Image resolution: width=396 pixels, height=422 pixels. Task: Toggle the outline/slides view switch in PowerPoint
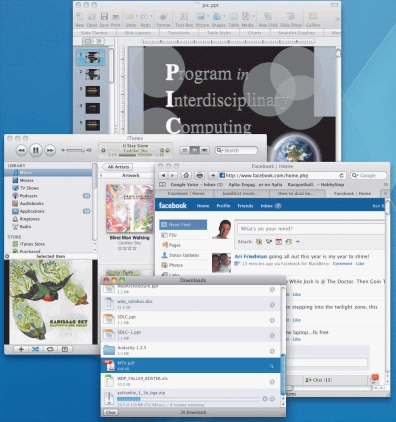click(x=93, y=41)
